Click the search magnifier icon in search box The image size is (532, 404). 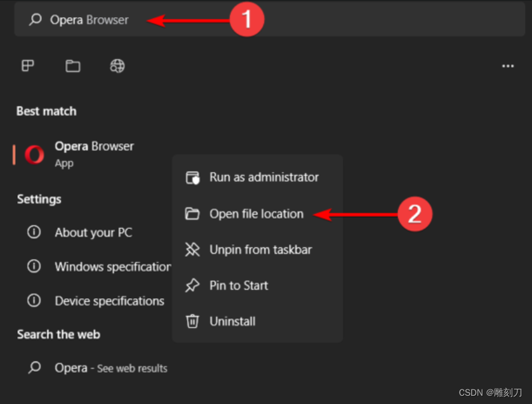click(x=36, y=20)
